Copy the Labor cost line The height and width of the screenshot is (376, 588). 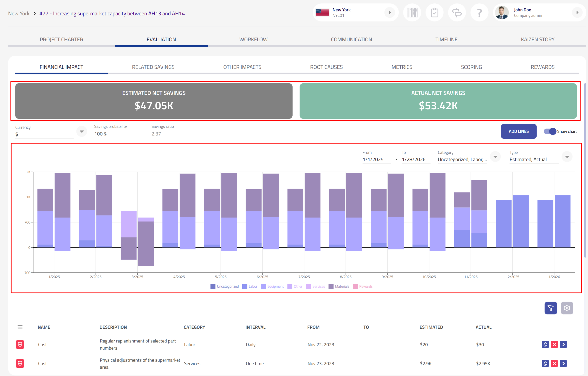(x=545, y=344)
